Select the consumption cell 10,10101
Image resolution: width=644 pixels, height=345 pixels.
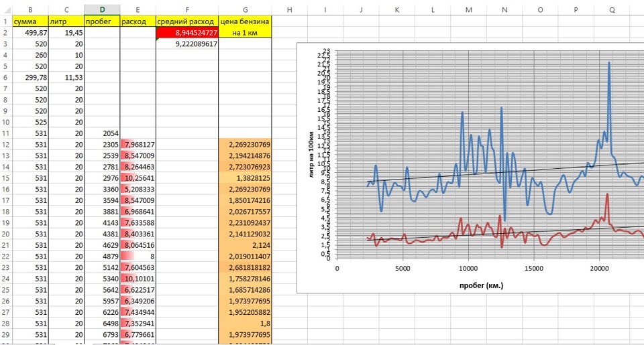tap(138, 279)
